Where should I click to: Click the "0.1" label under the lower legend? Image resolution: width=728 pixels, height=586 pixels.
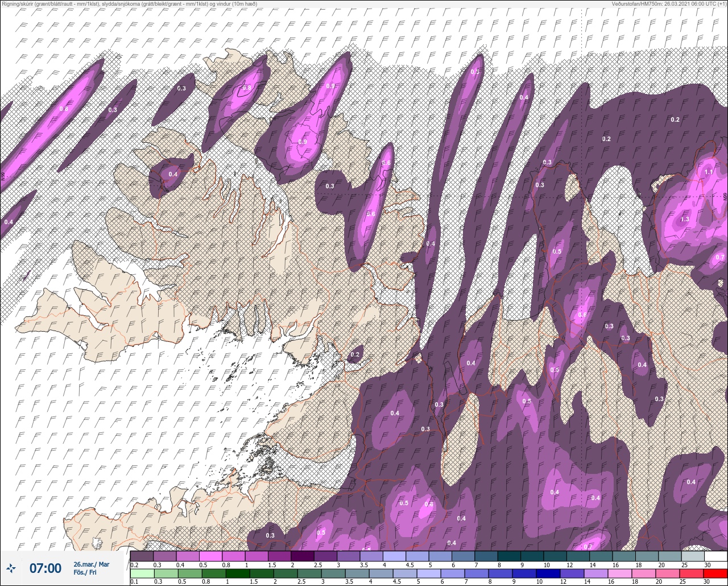coord(134,582)
